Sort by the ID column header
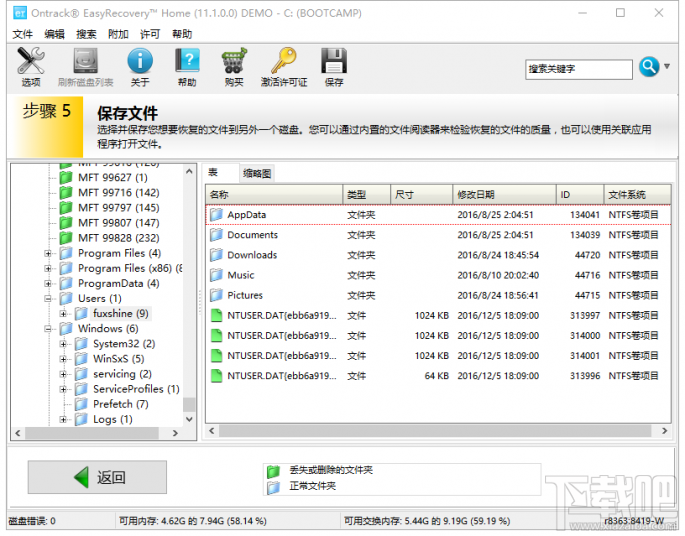This screenshot has width=685, height=536. [580, 194]
